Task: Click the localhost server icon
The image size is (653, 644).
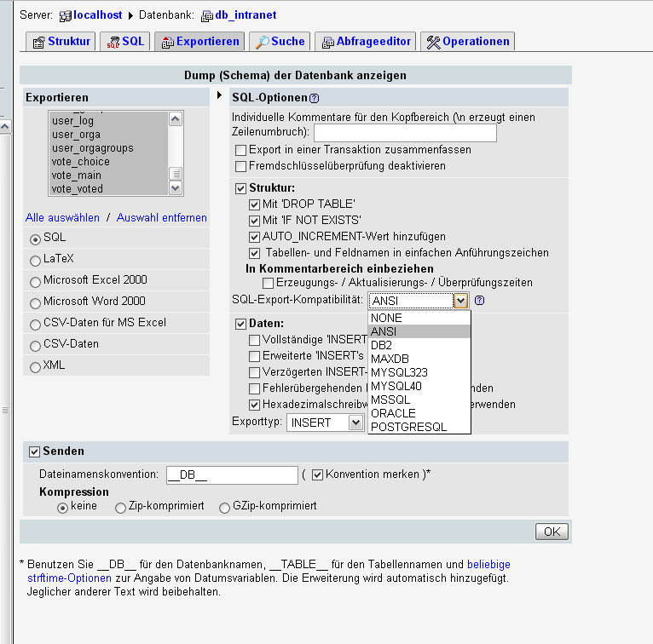Action: click(65, 15)
